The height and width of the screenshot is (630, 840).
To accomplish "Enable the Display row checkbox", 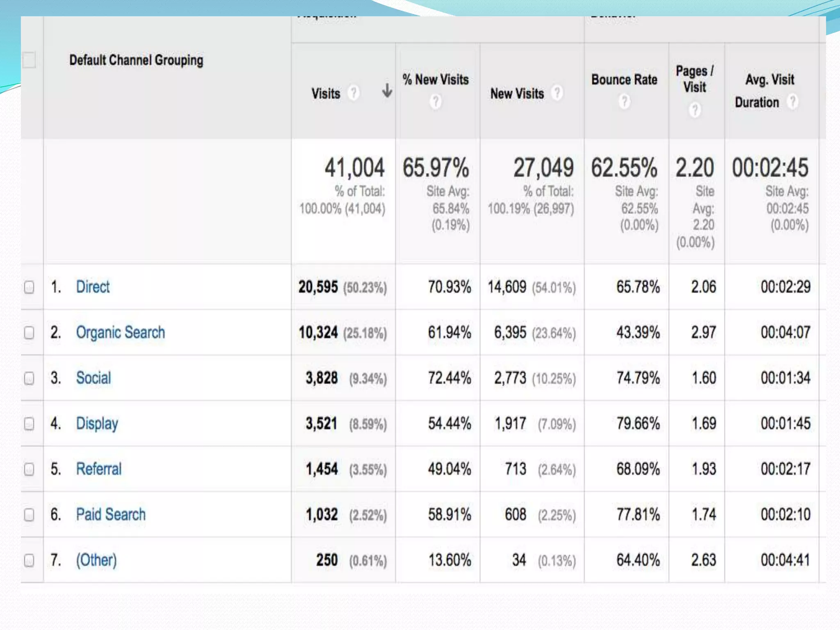I will point(29,424).
